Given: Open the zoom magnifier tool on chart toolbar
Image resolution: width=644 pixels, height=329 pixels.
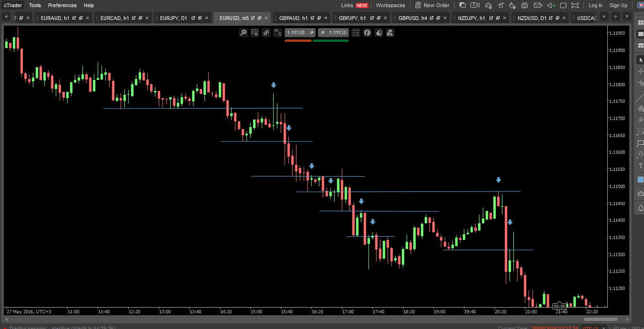Looking at the screenshot, I should click(244, 33).
